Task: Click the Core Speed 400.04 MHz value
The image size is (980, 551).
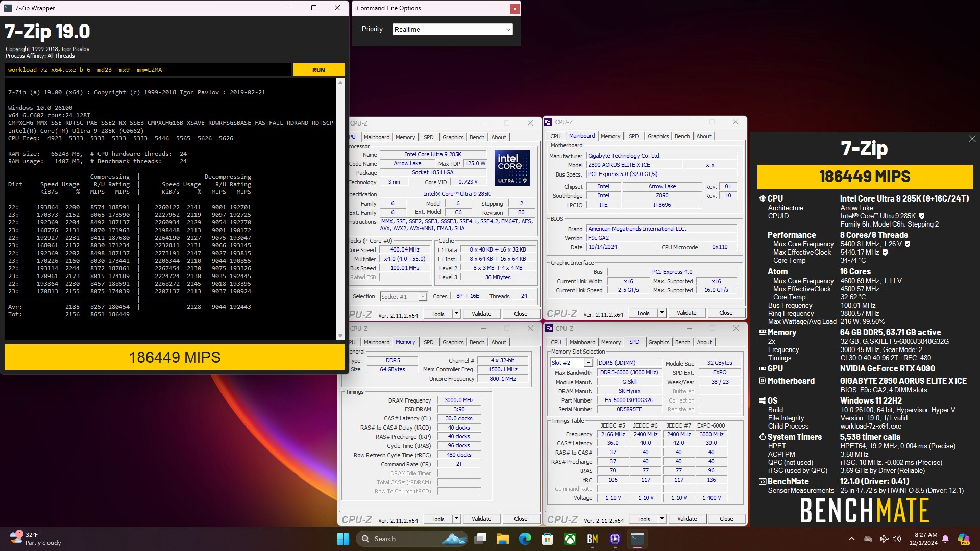Action: 405,250
